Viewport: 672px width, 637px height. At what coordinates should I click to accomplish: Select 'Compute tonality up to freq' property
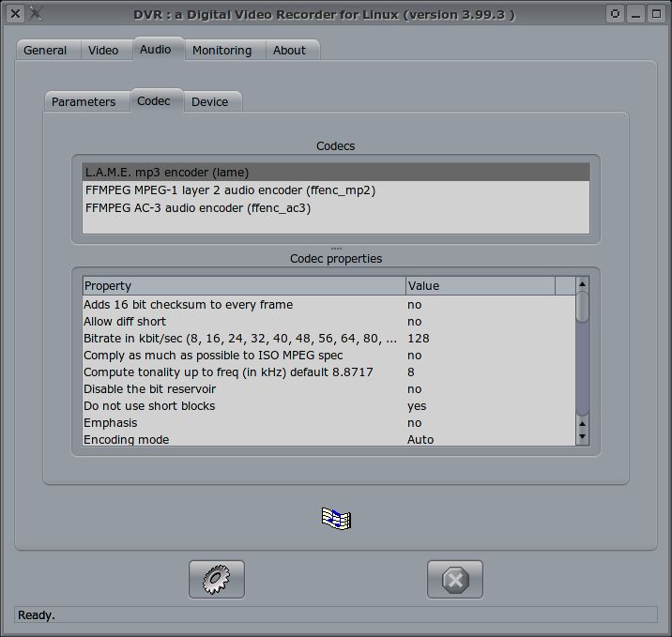tap(329, 372)
